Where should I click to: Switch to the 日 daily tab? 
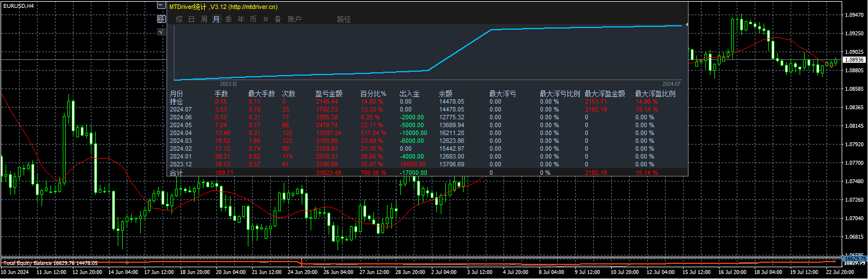click(191, 19)
